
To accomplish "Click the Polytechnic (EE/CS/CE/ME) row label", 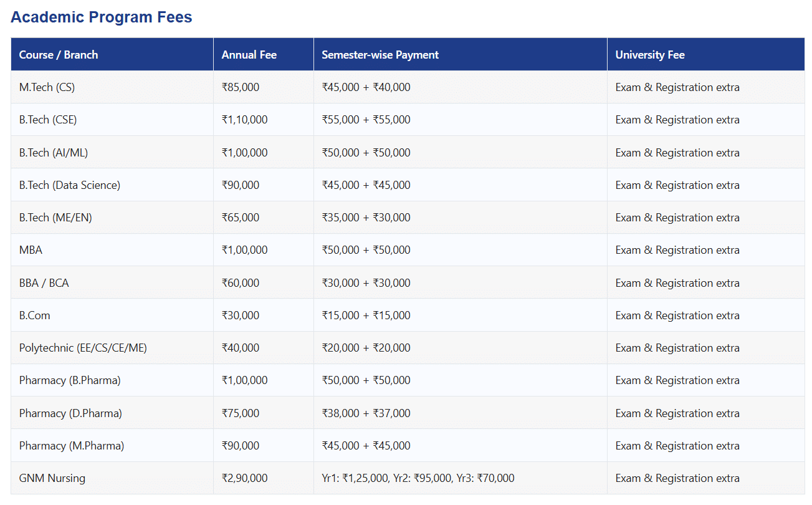I will coord(83,348).
